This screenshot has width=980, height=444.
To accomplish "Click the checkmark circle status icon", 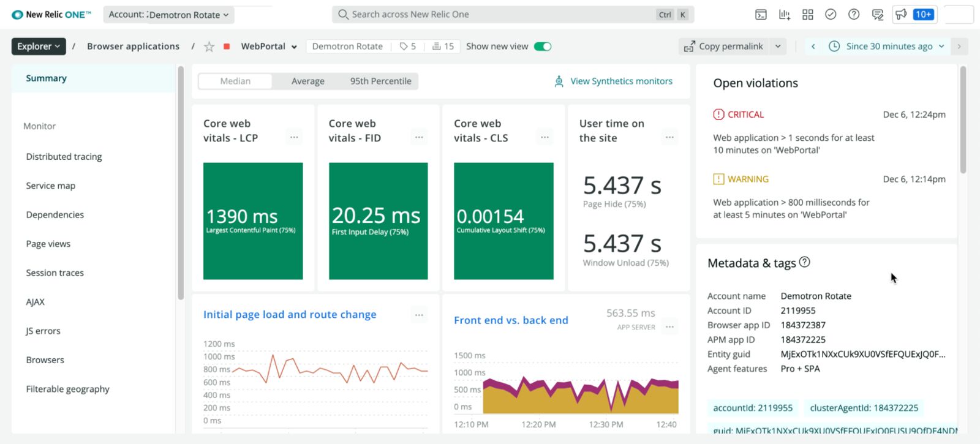I will click(x=831, y=15).
